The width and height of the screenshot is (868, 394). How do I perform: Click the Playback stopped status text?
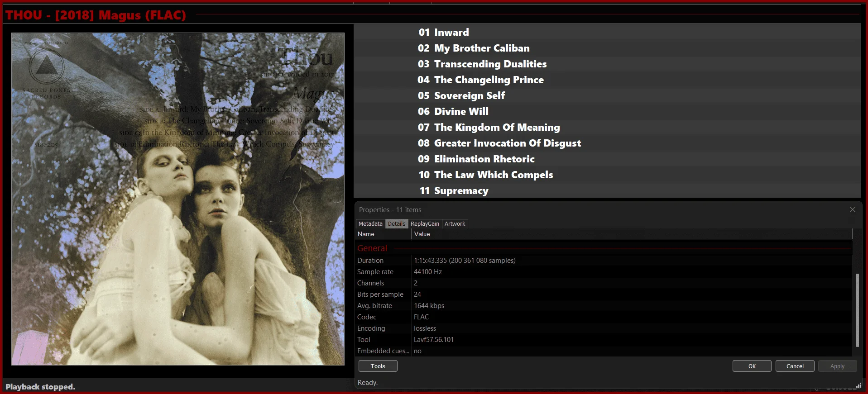[x=40, y=387]
